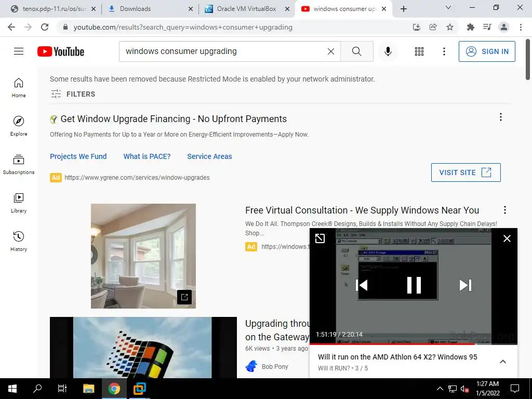Open the Chrome profile avatar icon
This screenshot has height=399, width=532.
pyautogui.click(x=504, y=27)
